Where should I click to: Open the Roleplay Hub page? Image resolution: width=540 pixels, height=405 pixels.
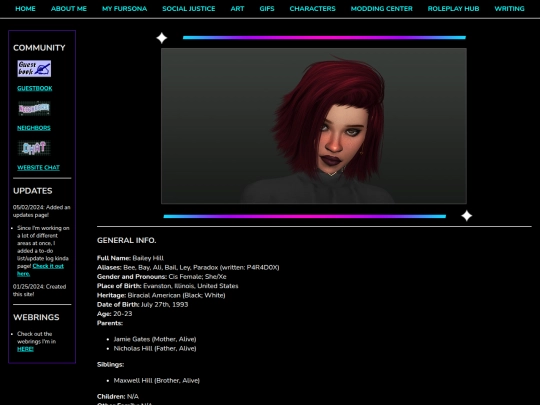point(453,9)
